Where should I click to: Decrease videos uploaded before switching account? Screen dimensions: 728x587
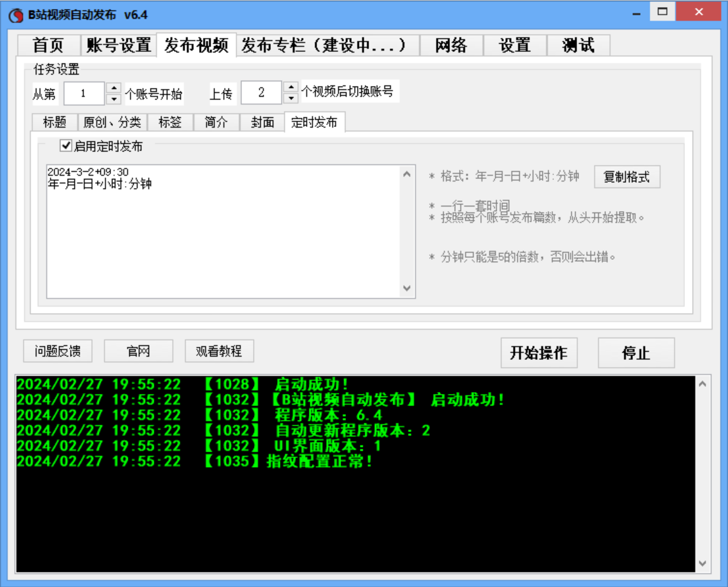coord(291,98)
